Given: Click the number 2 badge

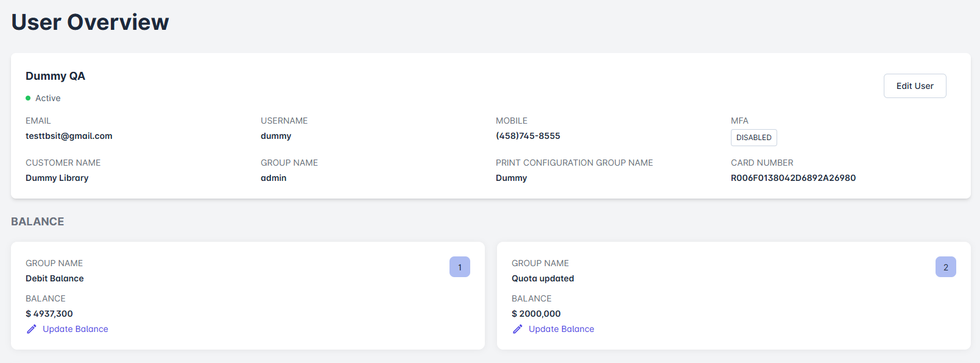Looking at the screenshot, I should click(x=945, y=267).
